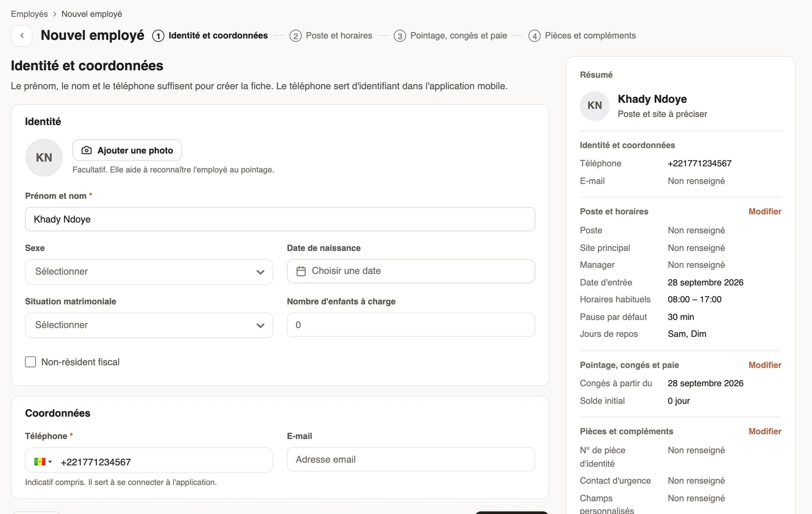Click the Choisir une date field
Viewport: 812px width, 514px height.
[x=411, y=271]
